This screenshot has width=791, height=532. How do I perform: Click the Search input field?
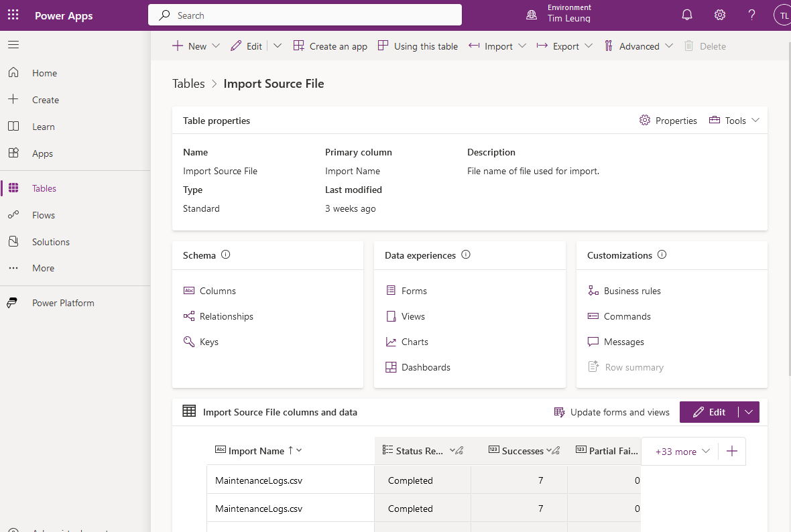pyautogui.click(x=305, y=15)
